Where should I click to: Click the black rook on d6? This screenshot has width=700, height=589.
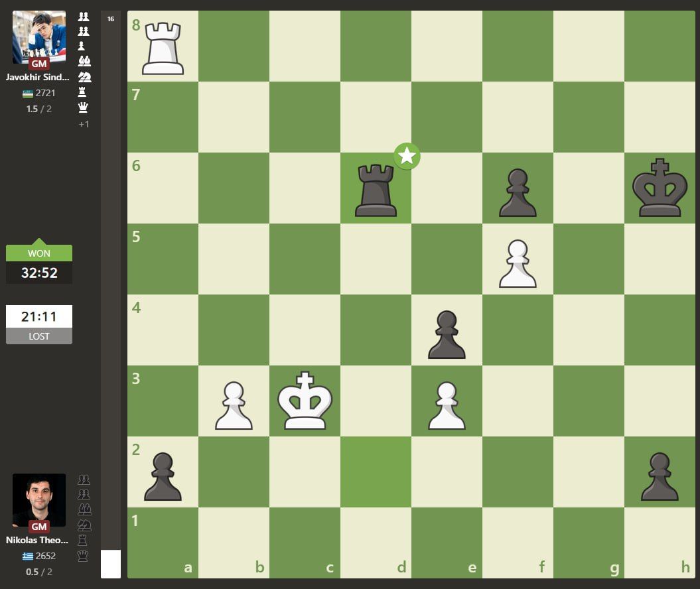click(x=376, y=191)
